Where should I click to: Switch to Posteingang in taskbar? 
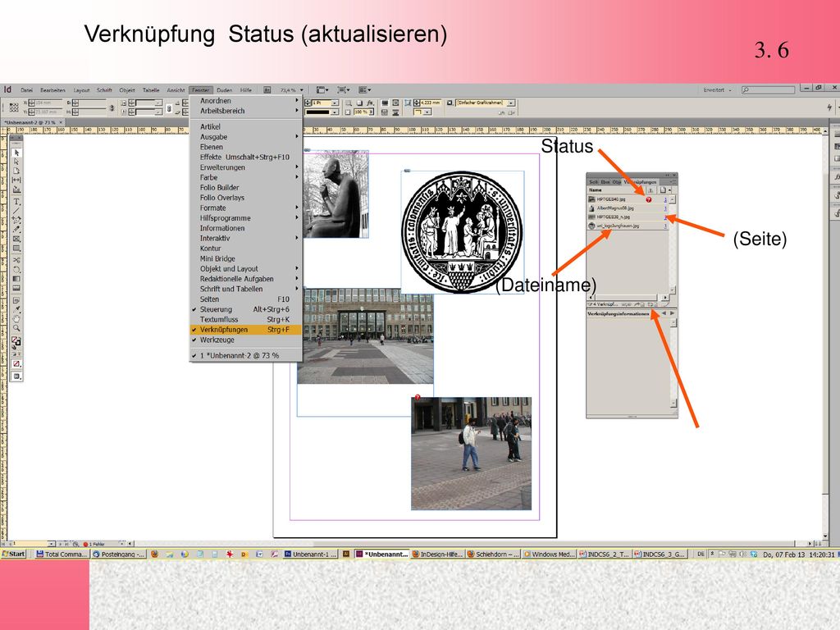[x=118, y=554]
